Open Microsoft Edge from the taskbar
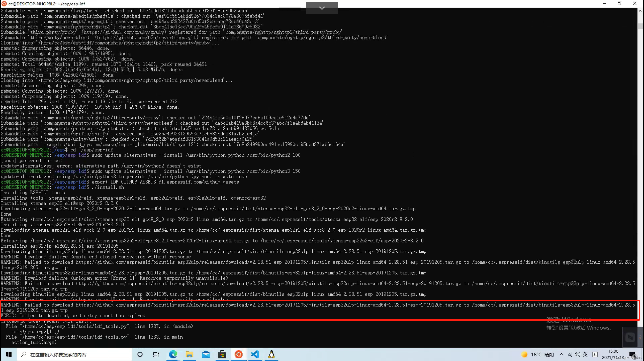Screen dimensions: 644x361 click(173, 354)
